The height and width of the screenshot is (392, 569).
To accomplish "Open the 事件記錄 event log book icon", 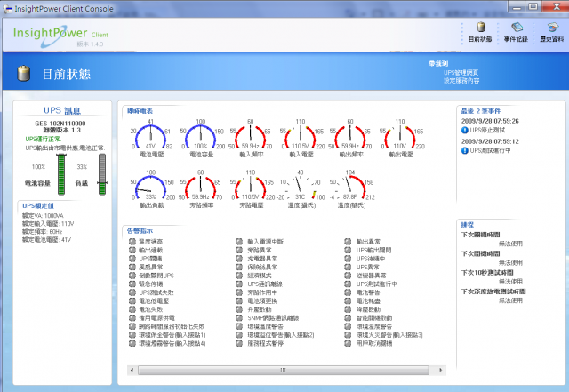I will click(x=517, y=28).
